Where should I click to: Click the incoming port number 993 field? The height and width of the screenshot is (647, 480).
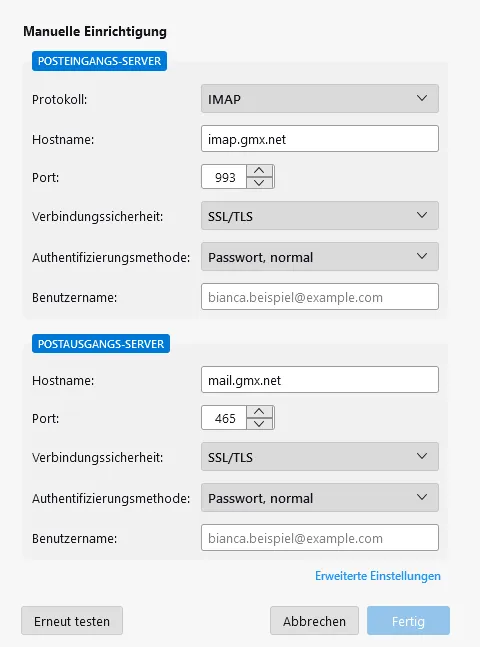point(224,177)
